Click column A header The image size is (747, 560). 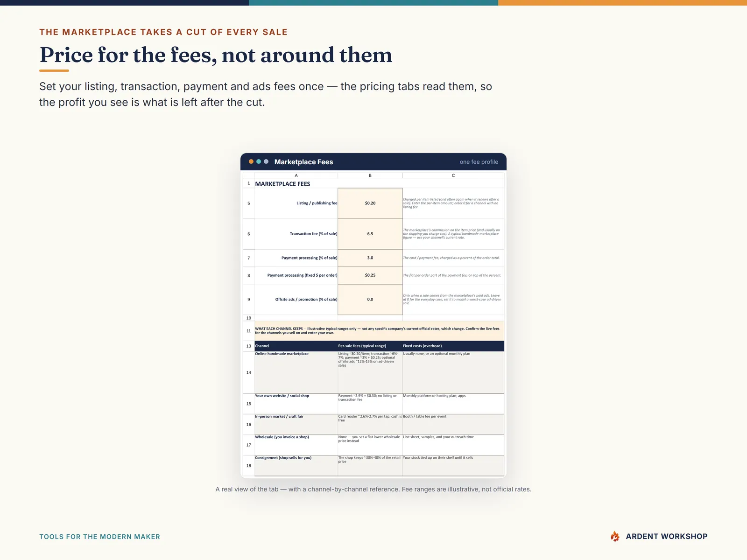coord(296,175)
